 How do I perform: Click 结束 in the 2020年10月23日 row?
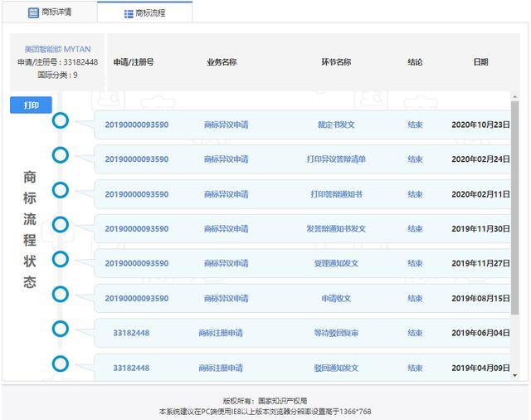tap(415, 125)
